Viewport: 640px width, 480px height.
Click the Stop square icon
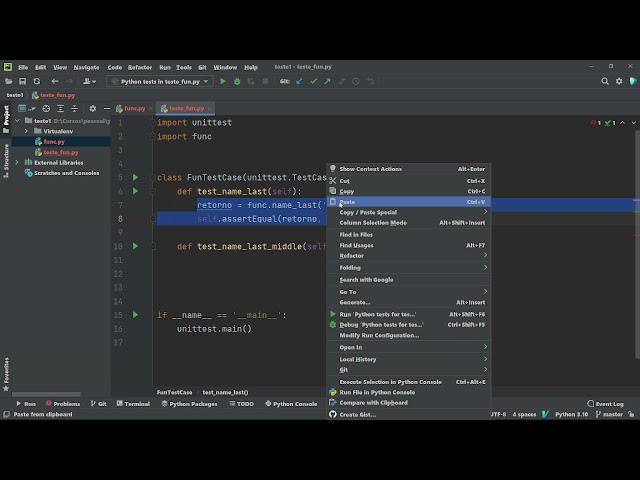coord(265,82)
